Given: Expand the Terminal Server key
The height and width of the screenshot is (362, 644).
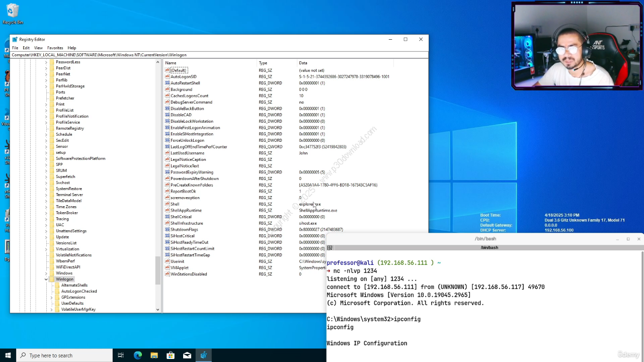Looking at the screenshot, I should pos(46,195).
